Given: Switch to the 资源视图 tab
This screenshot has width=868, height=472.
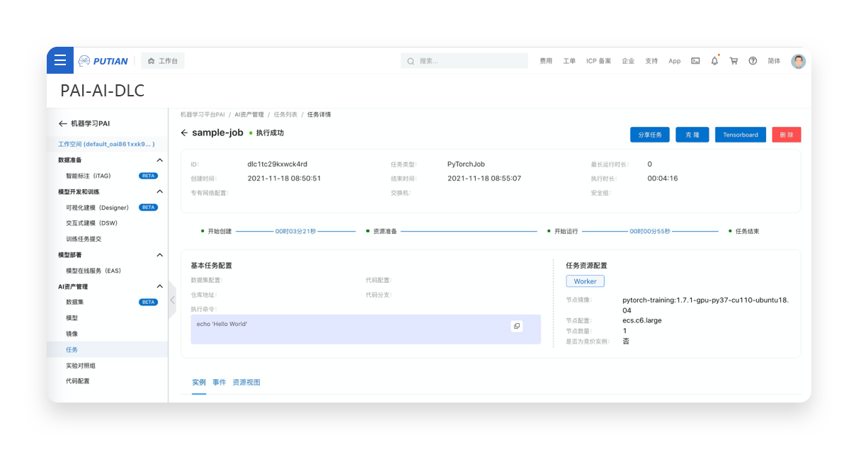Looking at the screenshot, I should pyautogui.click(x=246, y=383).
